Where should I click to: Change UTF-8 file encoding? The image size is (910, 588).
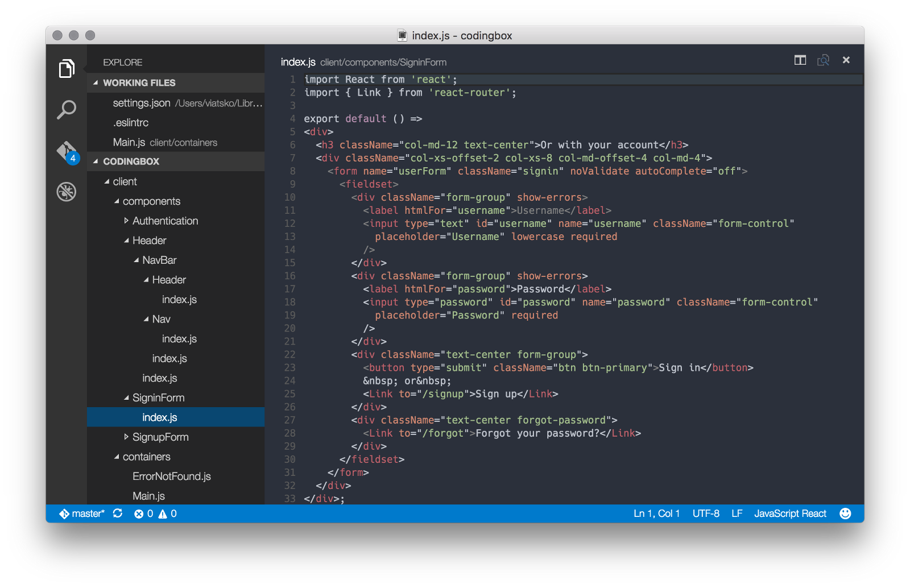pos(706,514)
